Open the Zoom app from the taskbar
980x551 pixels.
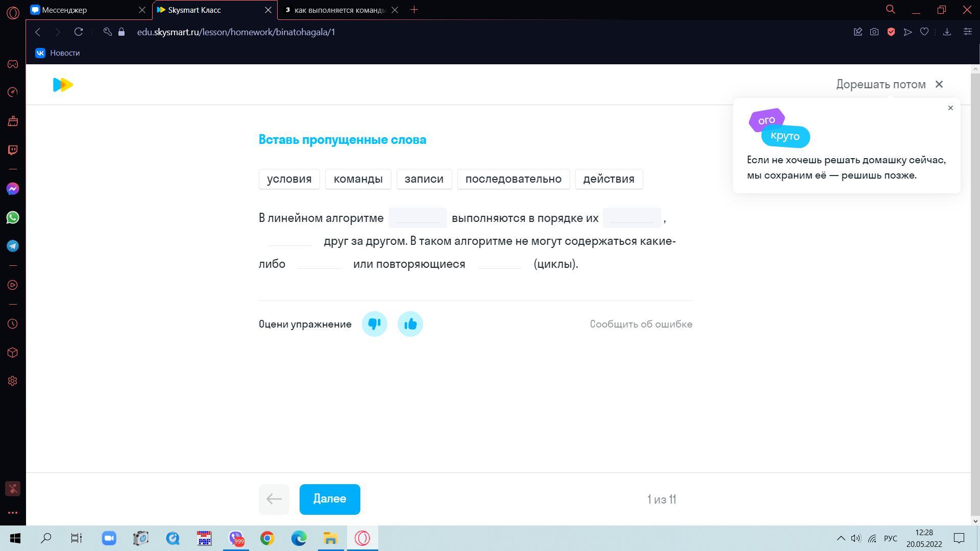point(109,538)
